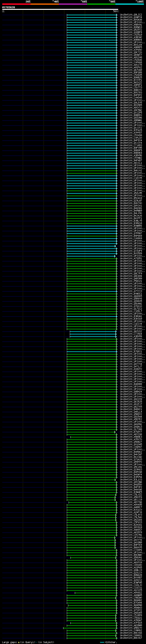Select the UniRef100_Q8RWW1 label
This screenshot has width=146, height=644.
click(x=131, y=120)
